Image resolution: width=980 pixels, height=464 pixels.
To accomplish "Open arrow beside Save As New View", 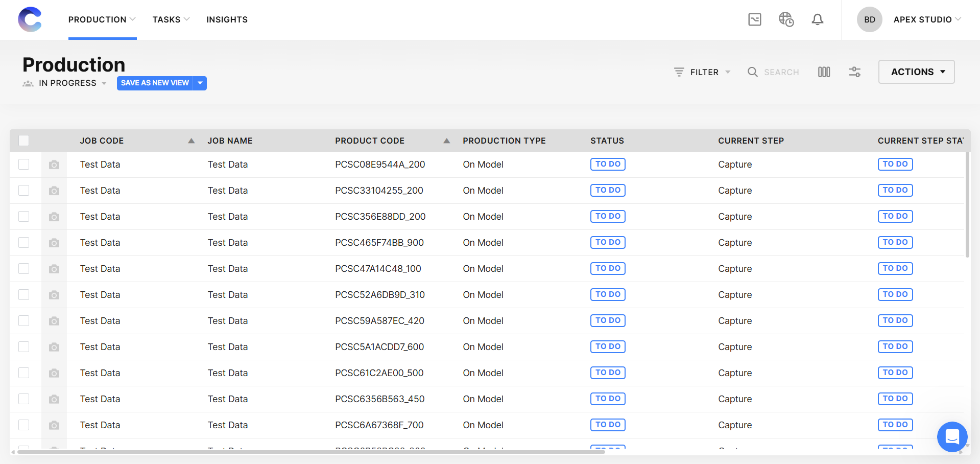I will [200, 83].
